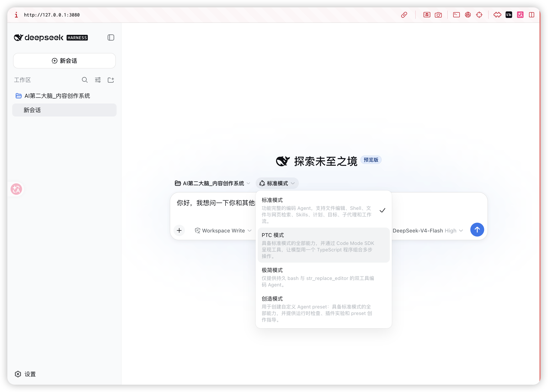Search workspaces with the magnifier icon
Screen dimensions: 548x392
[x=85, y=80]
